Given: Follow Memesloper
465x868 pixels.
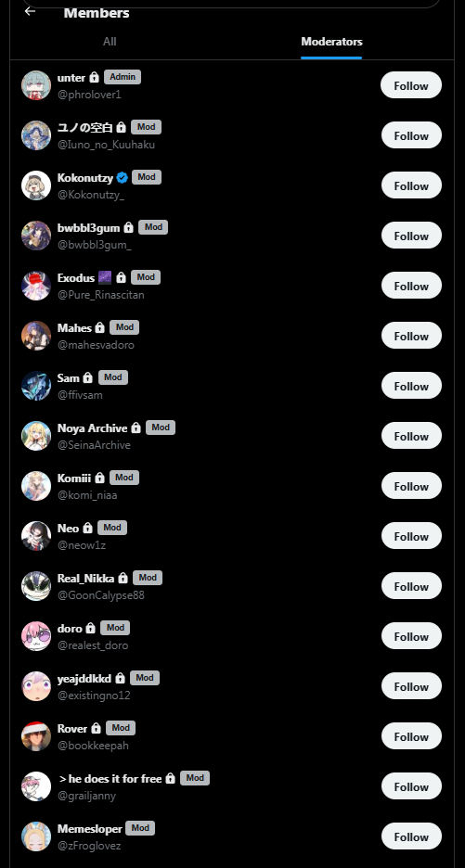Looking at the screenshot, I should coord(411,836).
